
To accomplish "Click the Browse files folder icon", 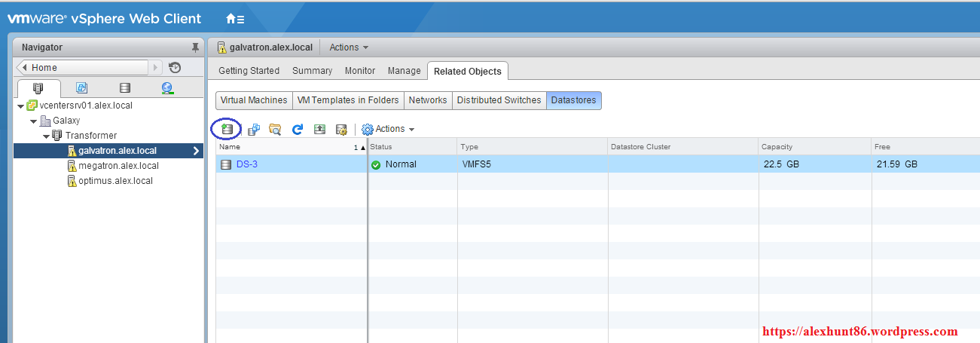I will tap(276, 130).
